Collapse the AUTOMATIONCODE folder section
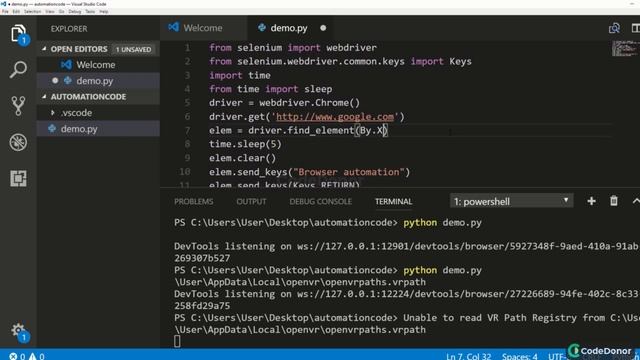 click(x=44, y=96)
